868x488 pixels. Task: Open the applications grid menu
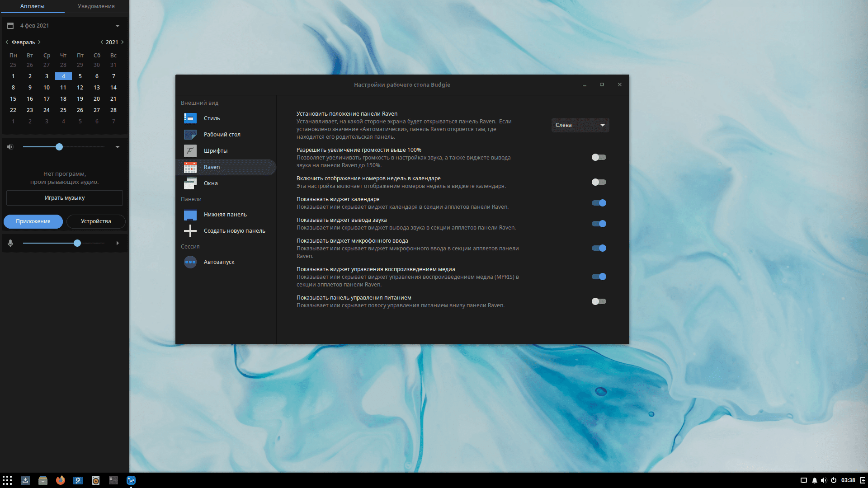pyautogui.click(x=7, y=480)
